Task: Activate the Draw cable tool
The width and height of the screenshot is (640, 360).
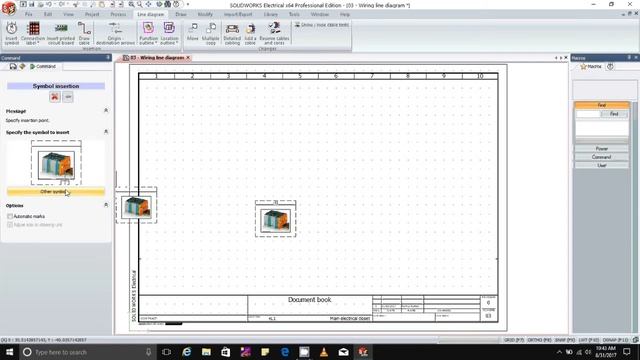Action: pyautogui.click(x=84, y=33)
